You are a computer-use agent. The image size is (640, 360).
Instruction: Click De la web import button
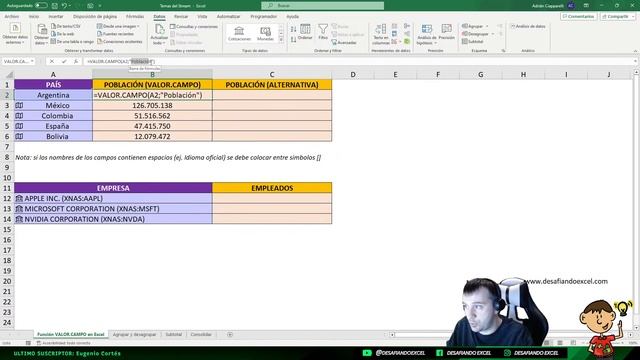[63, 34]
